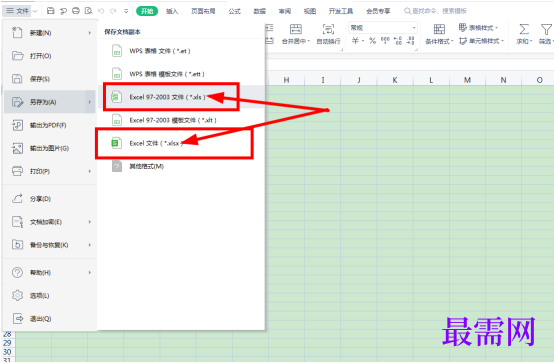Open the 会员专享 ribbon tab

378,11
